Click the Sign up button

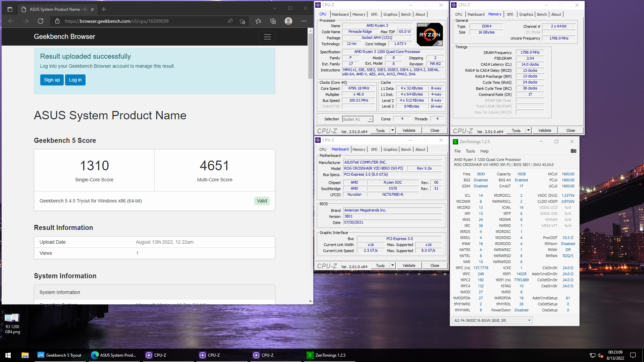tap(52, 80)
